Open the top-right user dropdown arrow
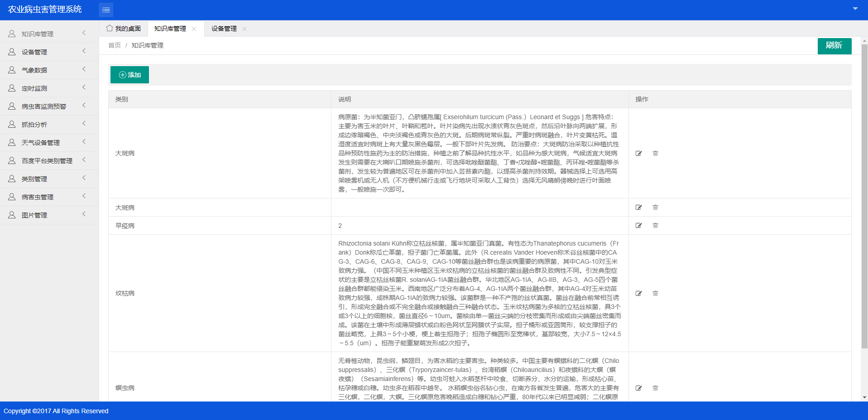The height and width of the screenshot is (420, 868). tap(855, 9)
